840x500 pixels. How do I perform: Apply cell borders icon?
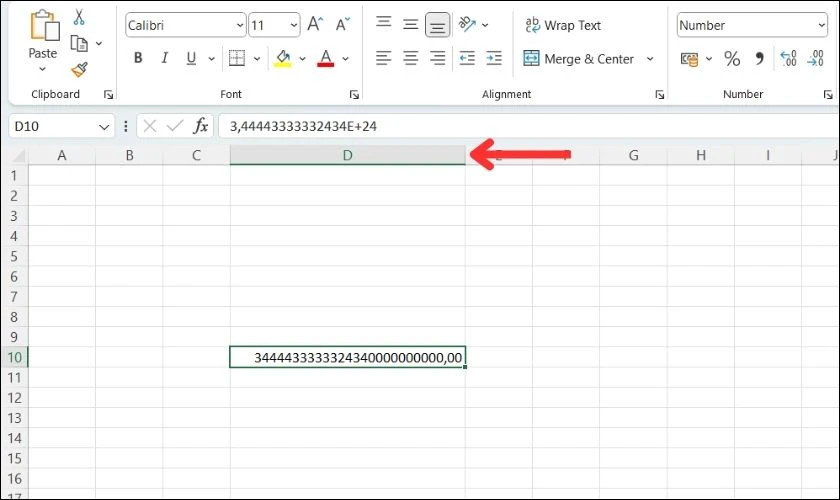(237, 58)
